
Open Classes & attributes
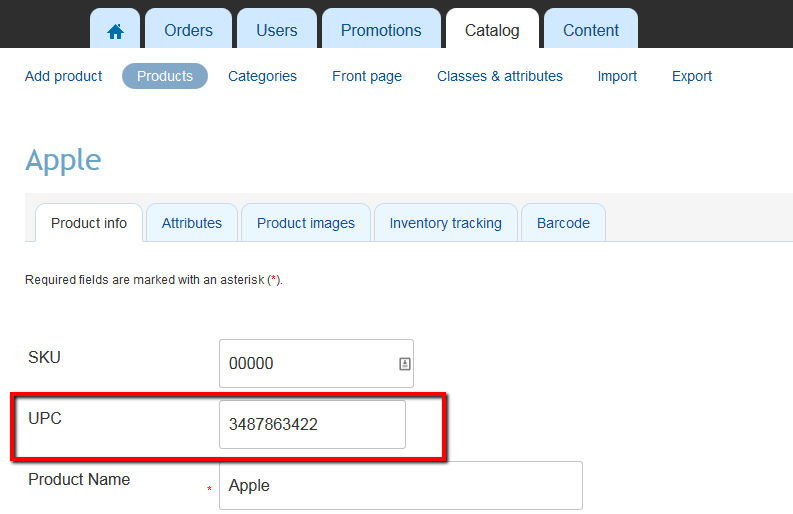(500, 76)
